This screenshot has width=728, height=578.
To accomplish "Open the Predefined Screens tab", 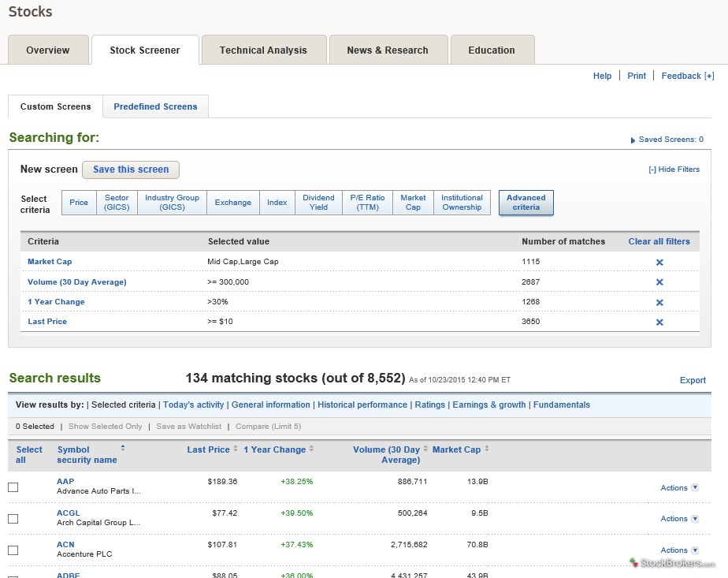I will click(x=155, y=106).
